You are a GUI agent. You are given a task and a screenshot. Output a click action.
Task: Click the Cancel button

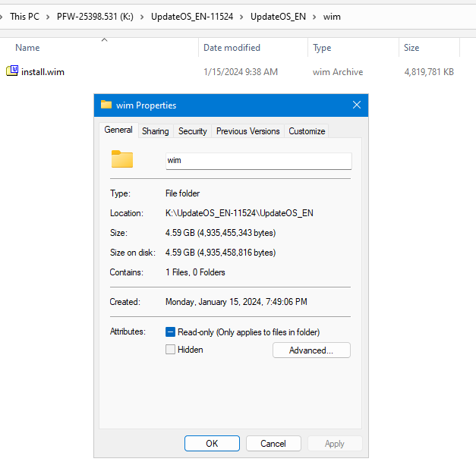coord(273,444)
